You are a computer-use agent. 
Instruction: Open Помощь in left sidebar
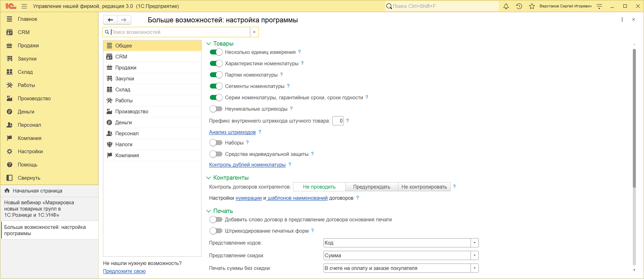click(49, 165)
